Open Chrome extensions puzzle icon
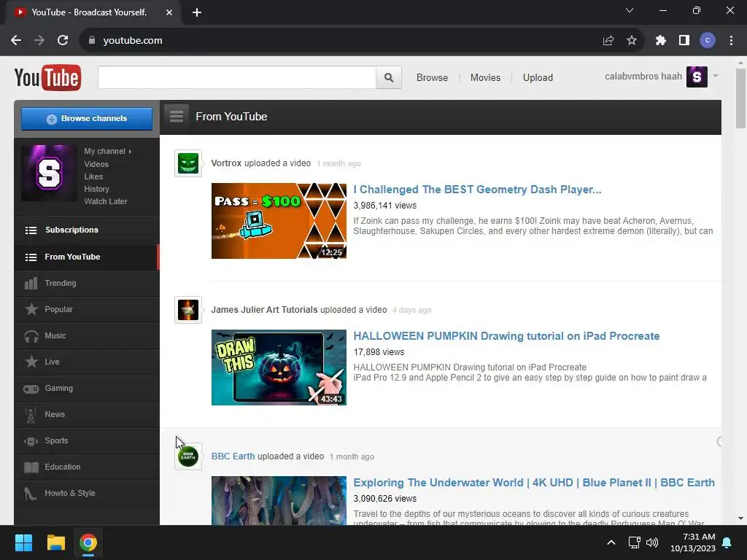 click(x=660, y=41)
